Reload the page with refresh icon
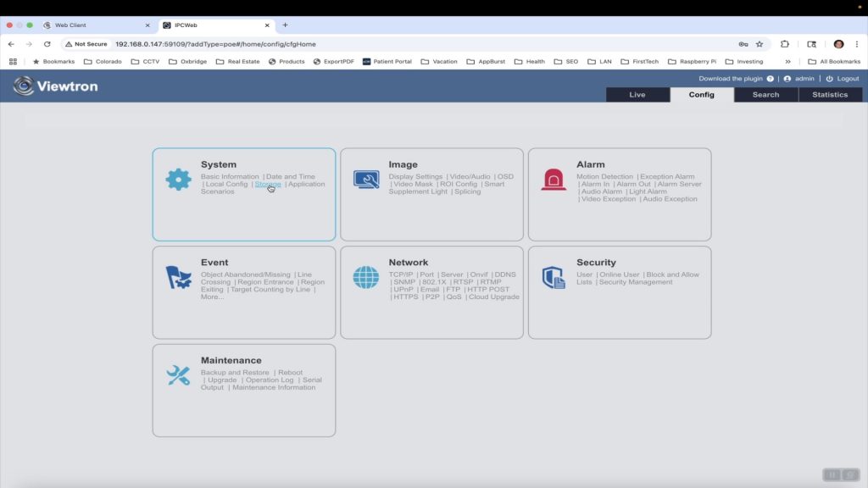Viewport: 868px width, 488px height. [47, 44]
